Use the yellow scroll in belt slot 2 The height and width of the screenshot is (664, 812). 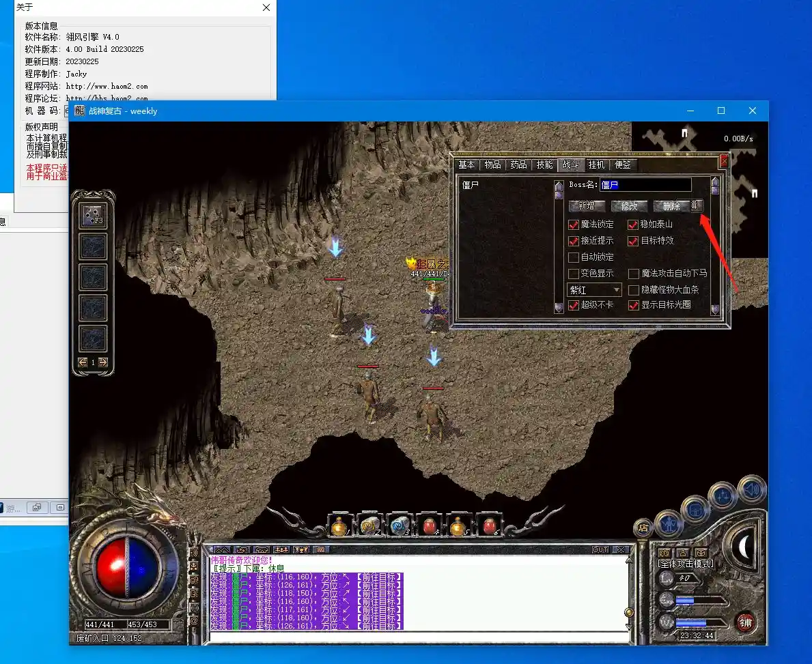(369, 526)
